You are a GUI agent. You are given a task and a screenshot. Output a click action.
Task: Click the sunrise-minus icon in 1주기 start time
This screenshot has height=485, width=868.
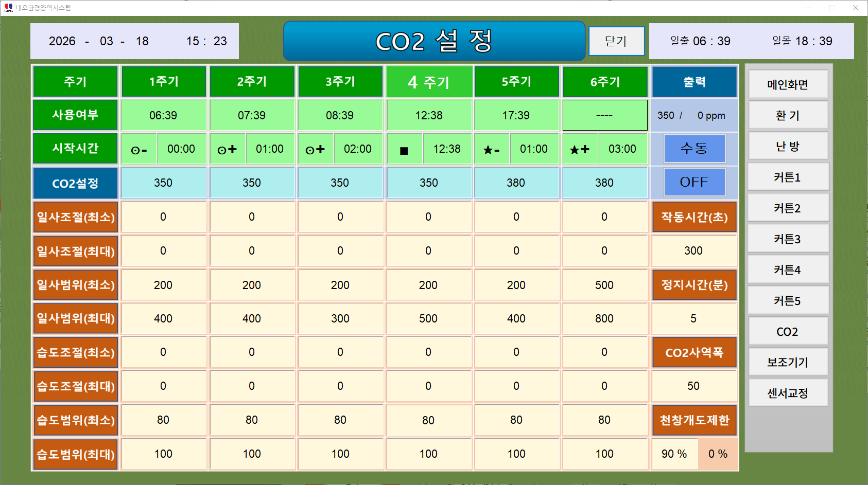coord(139,149)
